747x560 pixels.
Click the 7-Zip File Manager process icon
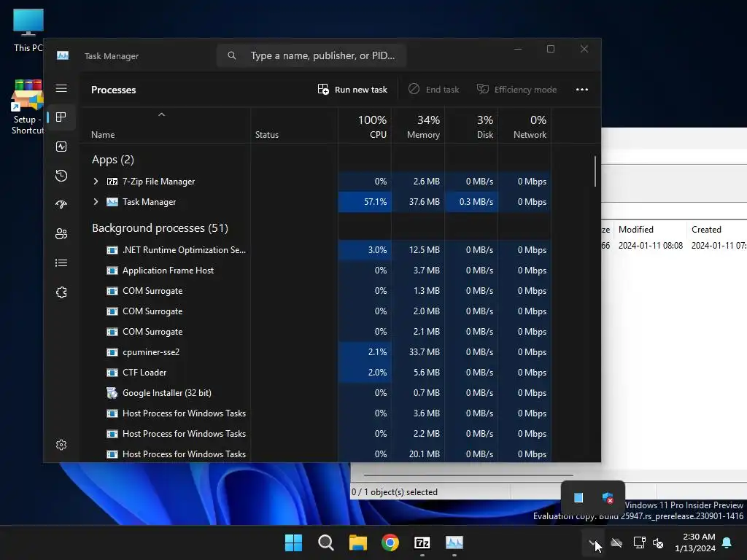(x=112, y=182)
